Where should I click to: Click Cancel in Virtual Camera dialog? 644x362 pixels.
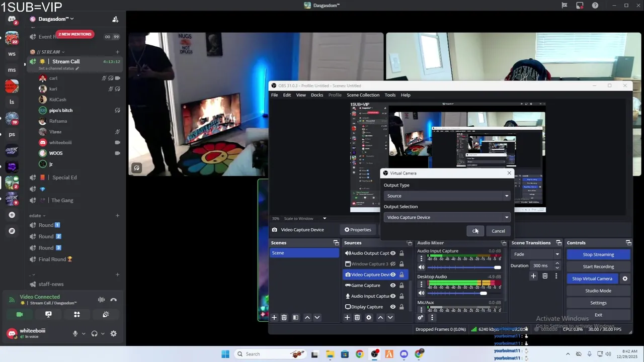point(498,231)
